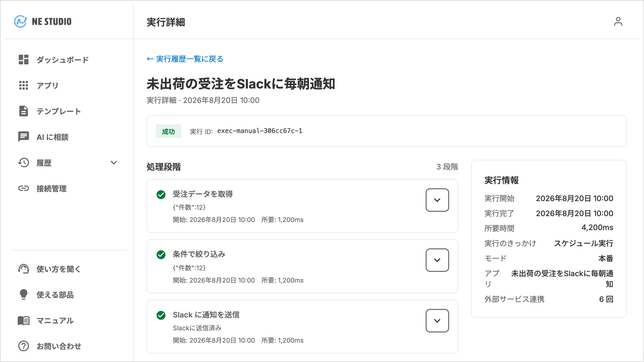The image size is (644, 362).
Task: Expand the 受注データを取得 step details
Action: pos(437,200)
